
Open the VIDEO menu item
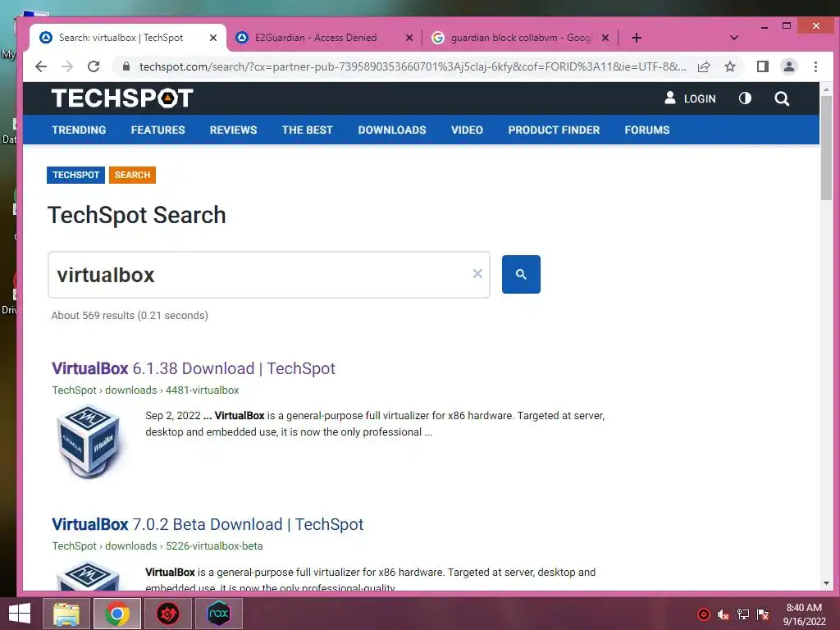pyautogui.click(x=467, y=130)
